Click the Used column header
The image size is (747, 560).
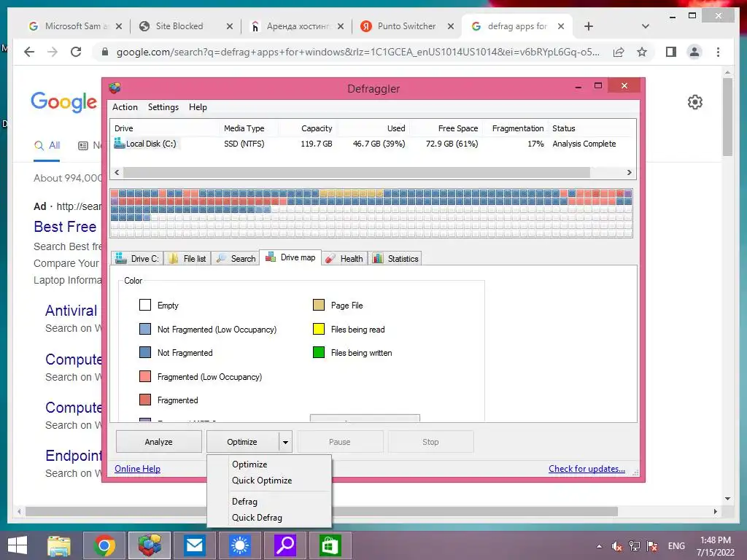[373, 128]
